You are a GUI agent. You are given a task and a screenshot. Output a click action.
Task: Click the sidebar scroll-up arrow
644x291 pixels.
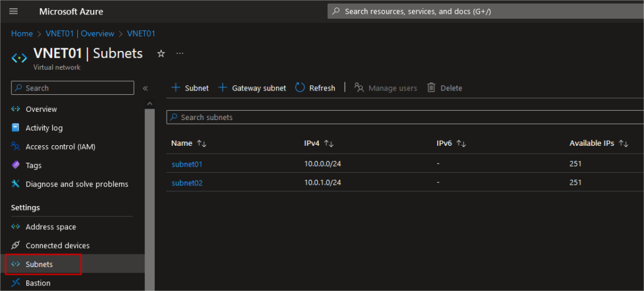[x=150, y=104]
